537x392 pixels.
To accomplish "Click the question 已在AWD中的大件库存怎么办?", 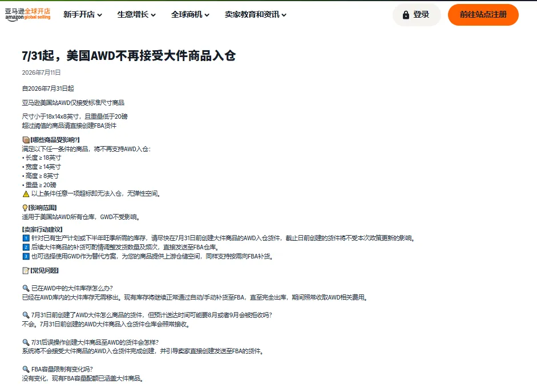I will click(x=72, y=288).
